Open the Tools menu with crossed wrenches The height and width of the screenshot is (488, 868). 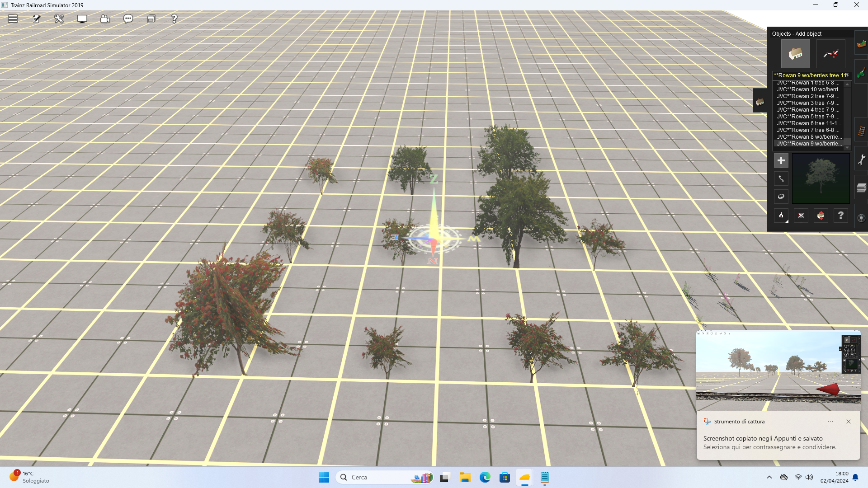(x=59, y=19)
